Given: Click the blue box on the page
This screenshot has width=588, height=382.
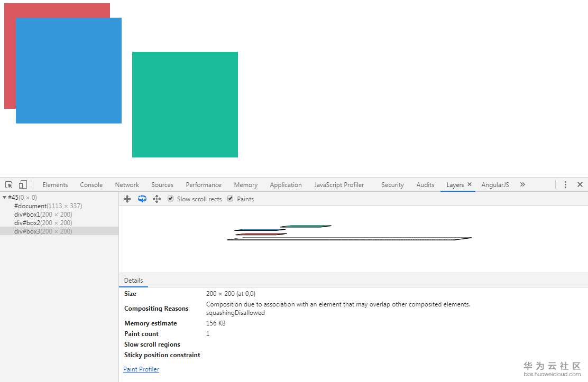Looking at the screenshot, I should click(69, 70).
